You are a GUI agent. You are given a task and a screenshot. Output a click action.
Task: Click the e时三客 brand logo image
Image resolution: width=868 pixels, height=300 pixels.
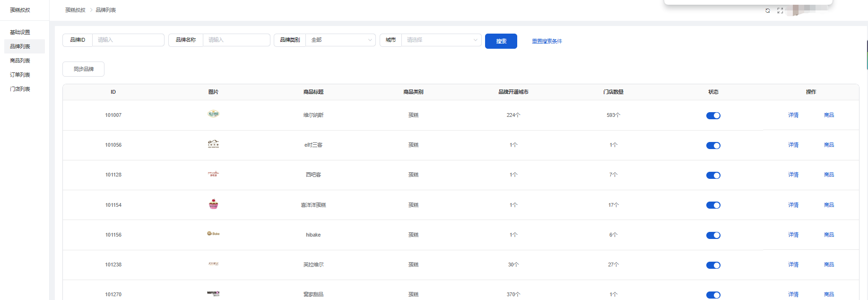[x=213, y=144]
